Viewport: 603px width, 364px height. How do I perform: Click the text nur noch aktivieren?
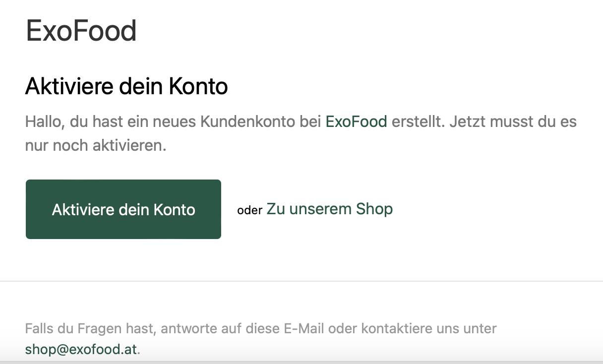95,146
